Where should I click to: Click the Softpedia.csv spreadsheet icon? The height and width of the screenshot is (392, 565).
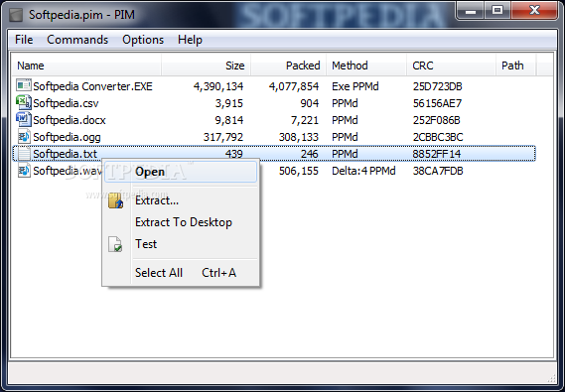pos(24,102)
